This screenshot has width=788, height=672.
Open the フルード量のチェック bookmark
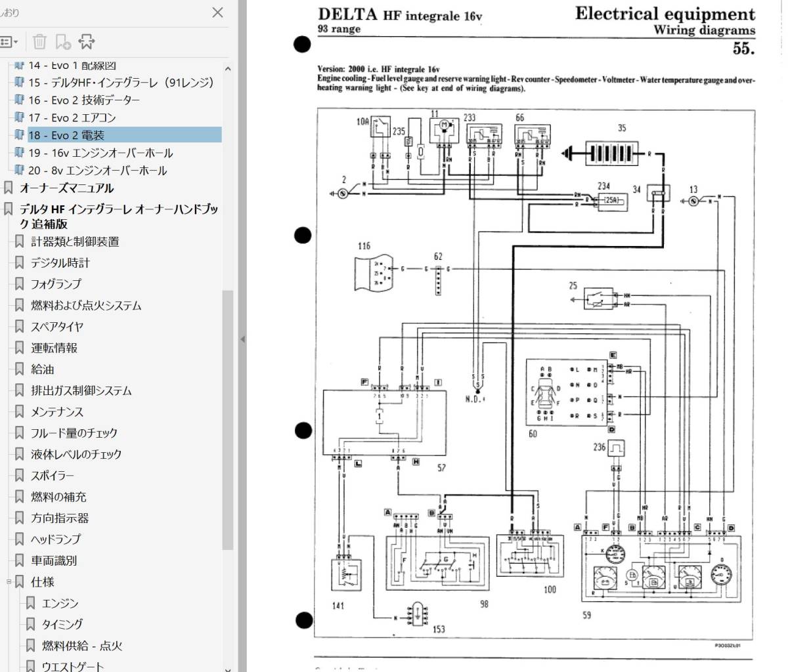click(x=74, y=433)
